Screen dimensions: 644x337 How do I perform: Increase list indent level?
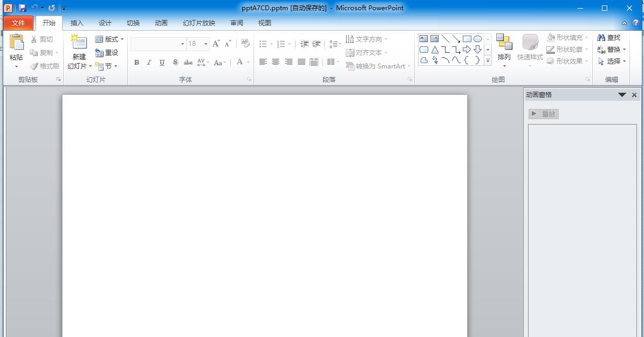pyautogui.click(x=316, y=44)
